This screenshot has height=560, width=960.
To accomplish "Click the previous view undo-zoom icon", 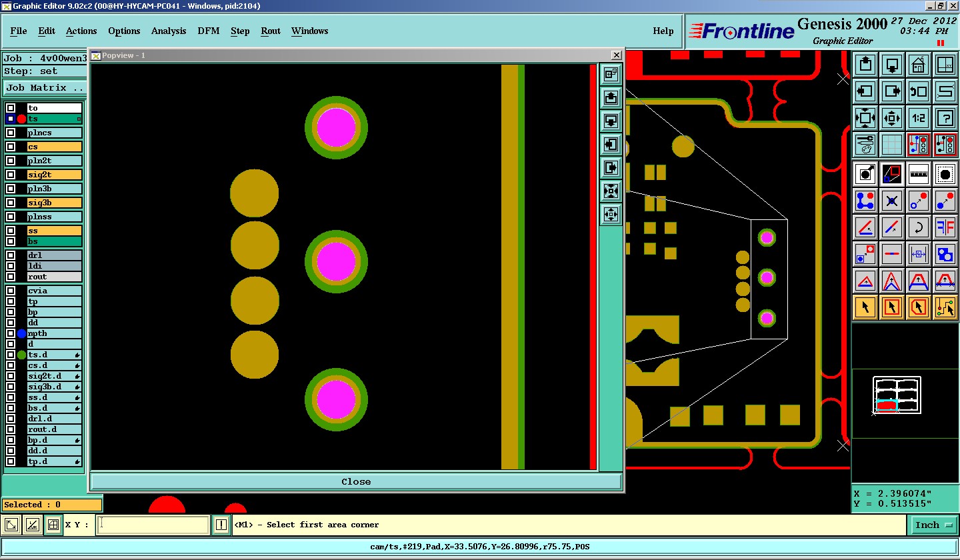I will (919, 91).
